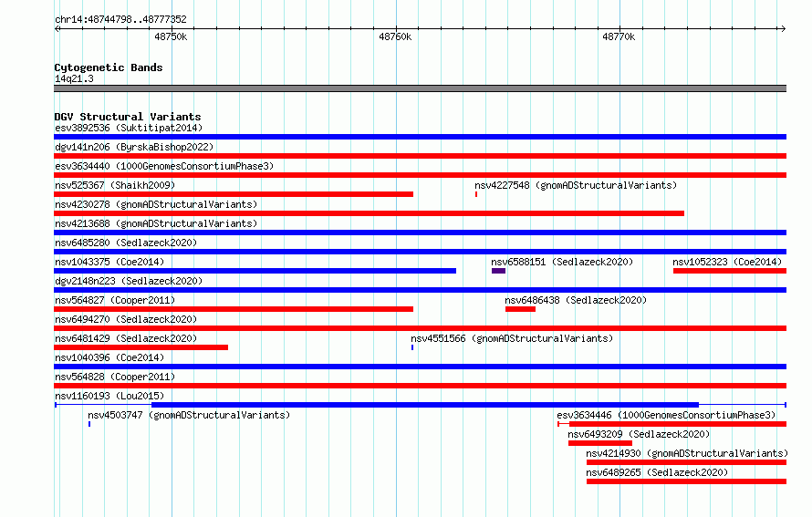
Task: Select the blue bar under nsv1043375
Action: click(x=255, y=271)
